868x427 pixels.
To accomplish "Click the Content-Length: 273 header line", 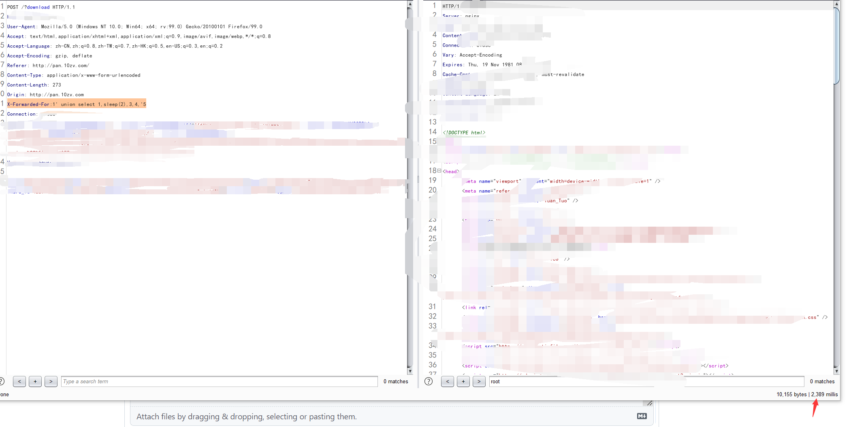I will [x=35, y=85].
